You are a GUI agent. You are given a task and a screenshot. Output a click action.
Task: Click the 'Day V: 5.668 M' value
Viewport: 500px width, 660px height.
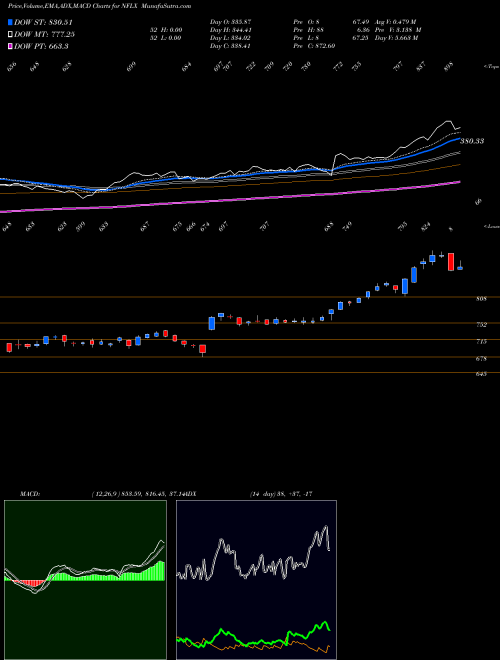(x=396, y=38)
